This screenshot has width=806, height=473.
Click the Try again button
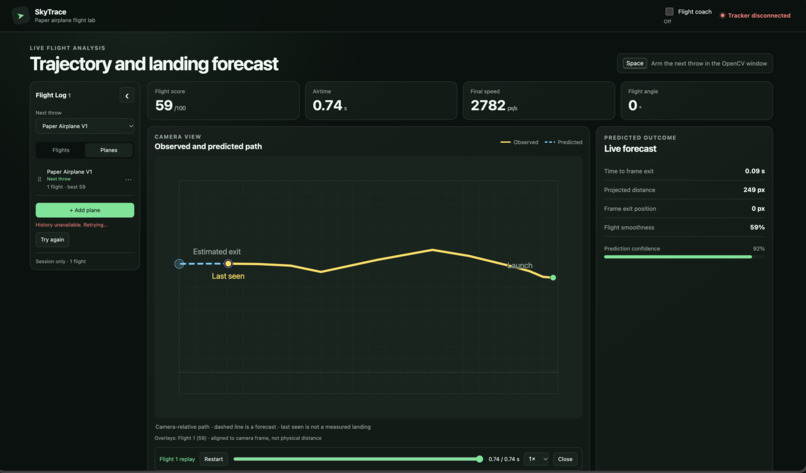[52, 240]
